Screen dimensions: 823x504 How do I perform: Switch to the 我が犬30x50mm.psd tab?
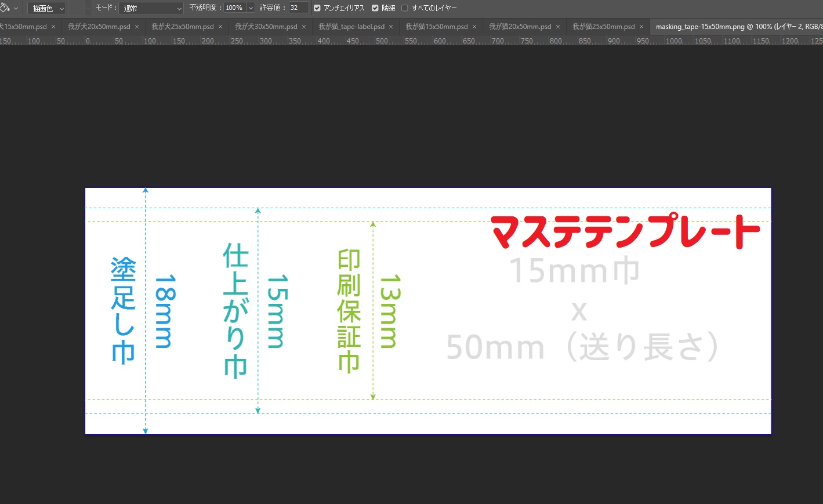pyautogui.click(x=266, y=27)
